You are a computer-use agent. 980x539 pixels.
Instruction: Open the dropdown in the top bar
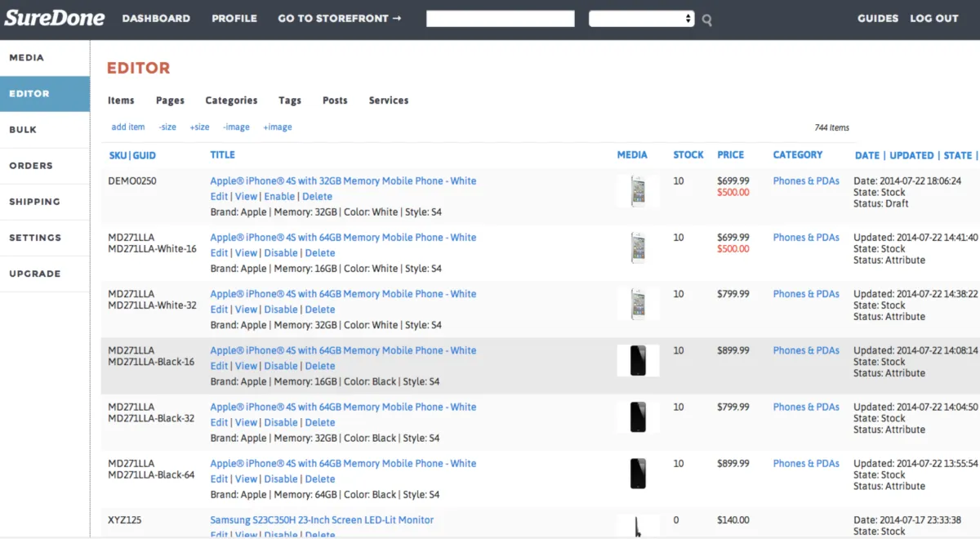tap(641, 19)
